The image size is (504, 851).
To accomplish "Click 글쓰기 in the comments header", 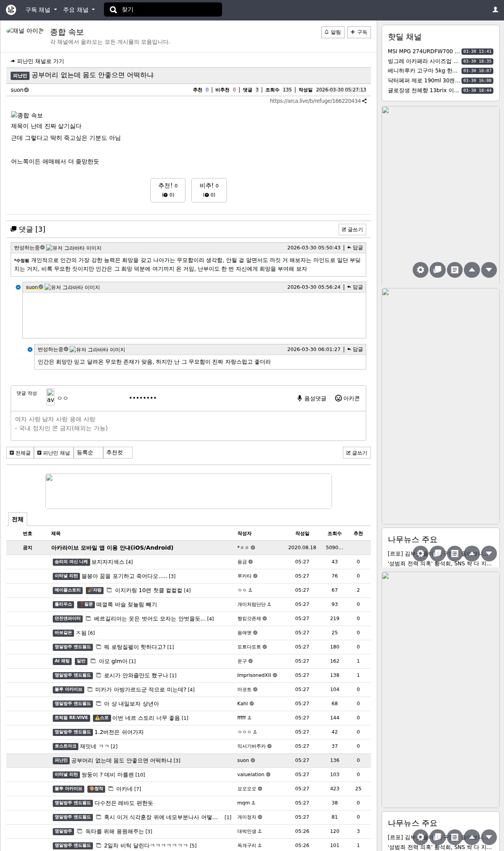I will [x=352, y=230].
